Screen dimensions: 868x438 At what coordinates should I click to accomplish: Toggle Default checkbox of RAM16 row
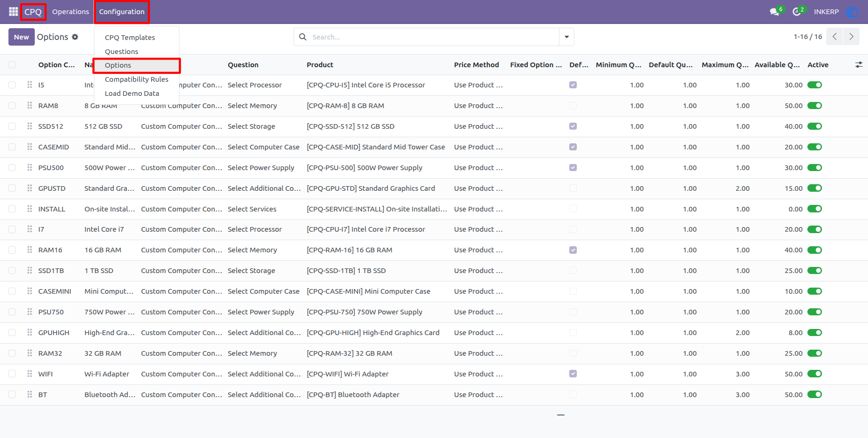(573, 250)
